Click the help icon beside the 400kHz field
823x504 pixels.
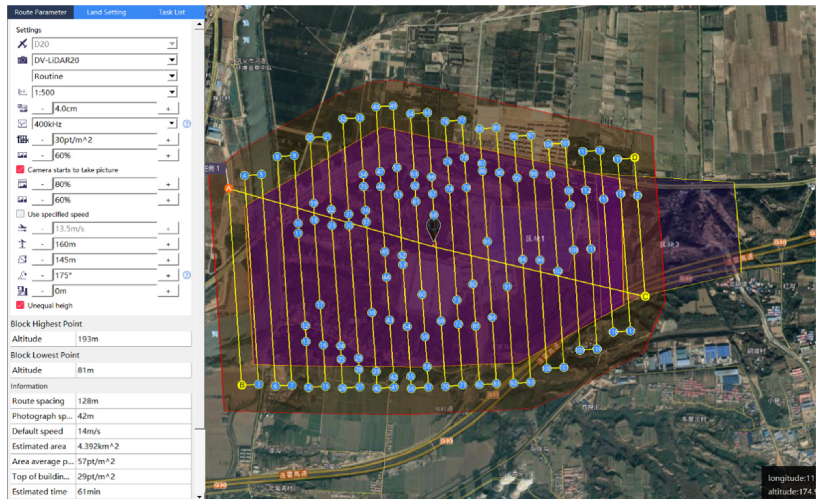tap(186, 124)
